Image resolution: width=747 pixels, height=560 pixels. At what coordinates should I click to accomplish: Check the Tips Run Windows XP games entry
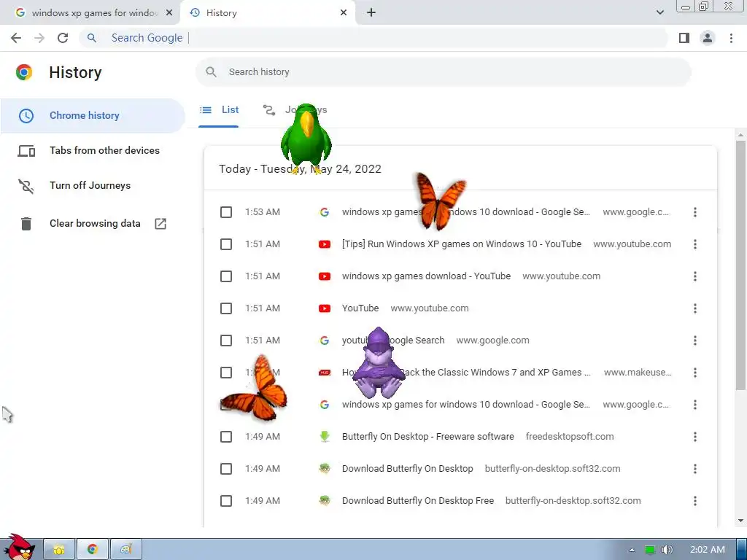tap(226, 244)
